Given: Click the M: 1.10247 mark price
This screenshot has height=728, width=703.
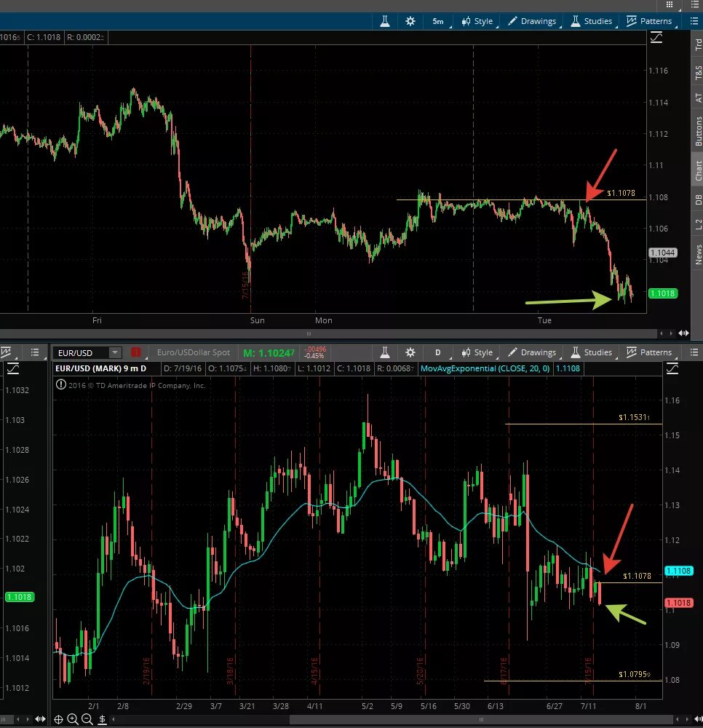Looking at the screenshot, I should (269, 353).
